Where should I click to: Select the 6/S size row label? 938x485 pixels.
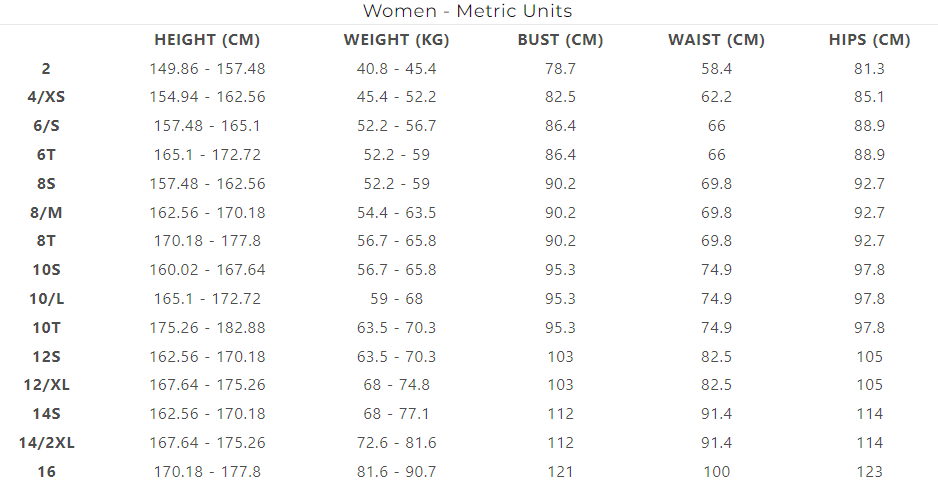tap(46, 126)
